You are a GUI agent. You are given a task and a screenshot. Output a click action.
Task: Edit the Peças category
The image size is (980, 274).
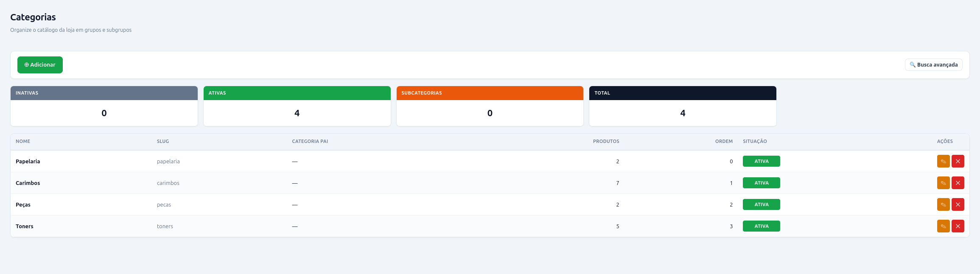(x=943, y=204)
